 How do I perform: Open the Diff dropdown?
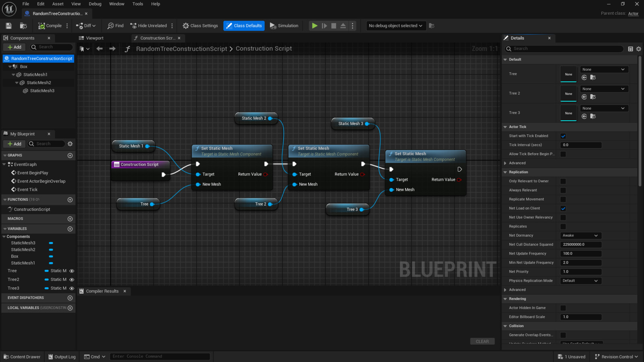pos(86,26)
